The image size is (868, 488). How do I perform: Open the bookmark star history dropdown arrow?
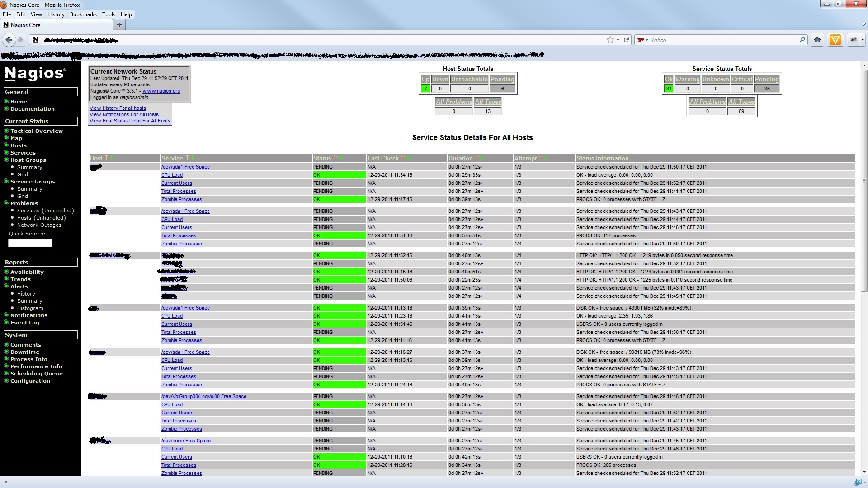(618, 40)
